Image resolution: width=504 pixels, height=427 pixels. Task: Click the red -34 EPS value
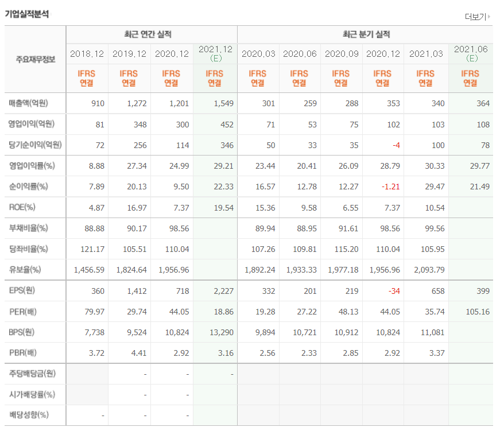(394, 291)
